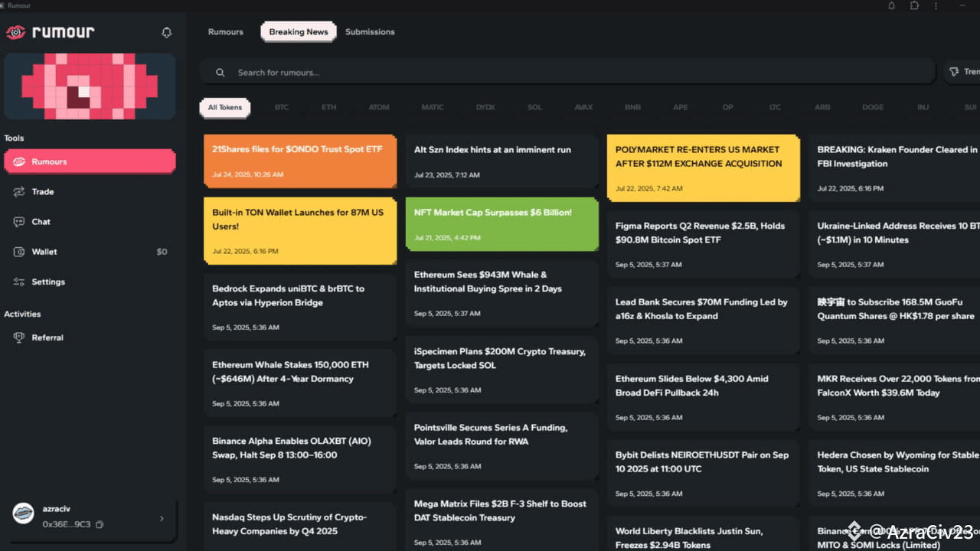
Task: Click the search magnifier icon
Action: pyautogui.click(x=220, y=73)
